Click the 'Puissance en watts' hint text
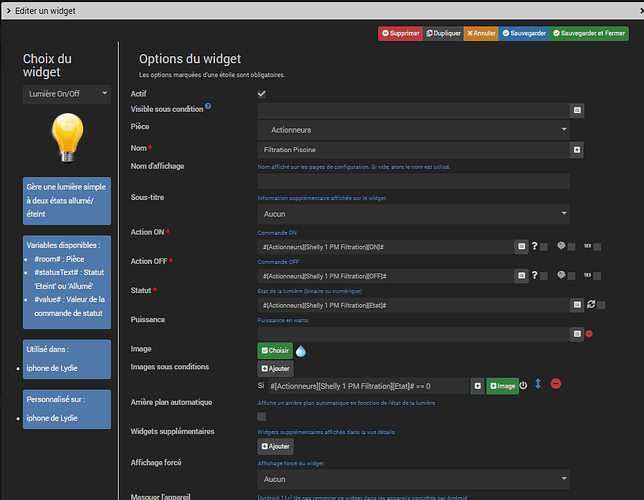Image resolution: width=644 pixels, height=500 pixels. click(x=283, y=320)
